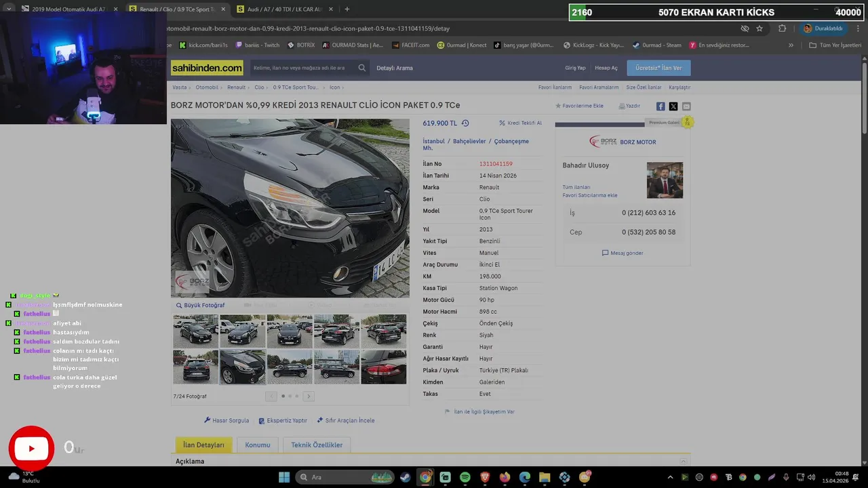Click Yazdır print link
Image resolution: width=868 pixels, height=488 pixels.
coord(629,106)
